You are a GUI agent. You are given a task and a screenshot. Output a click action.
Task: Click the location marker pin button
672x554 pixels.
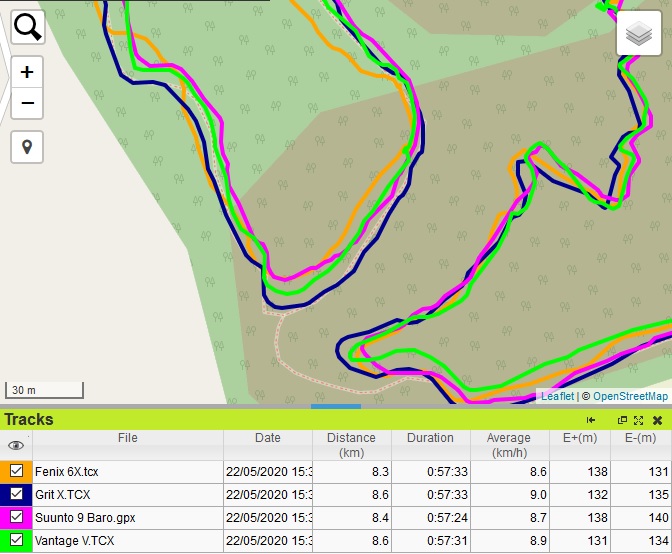point(27,147)
